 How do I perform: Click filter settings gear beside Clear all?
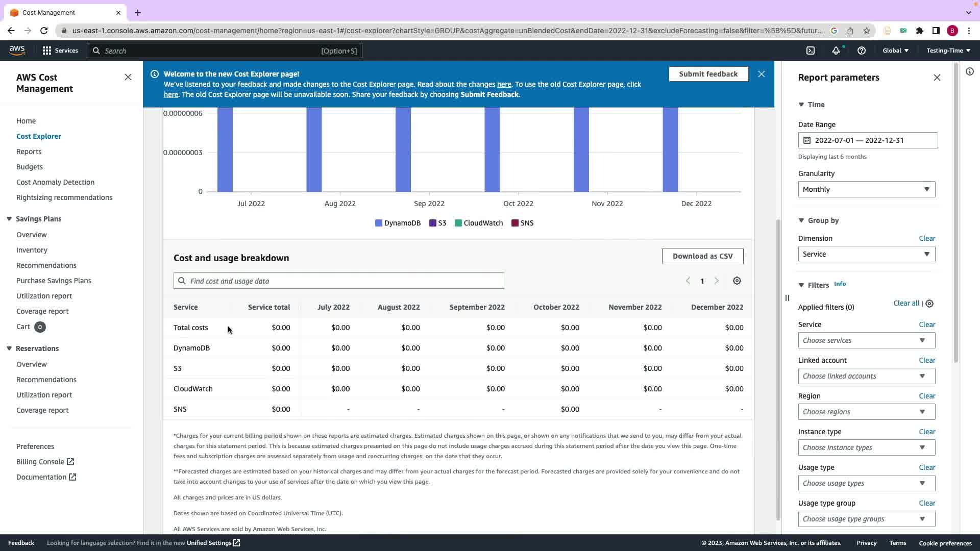[x=929, y=304]
